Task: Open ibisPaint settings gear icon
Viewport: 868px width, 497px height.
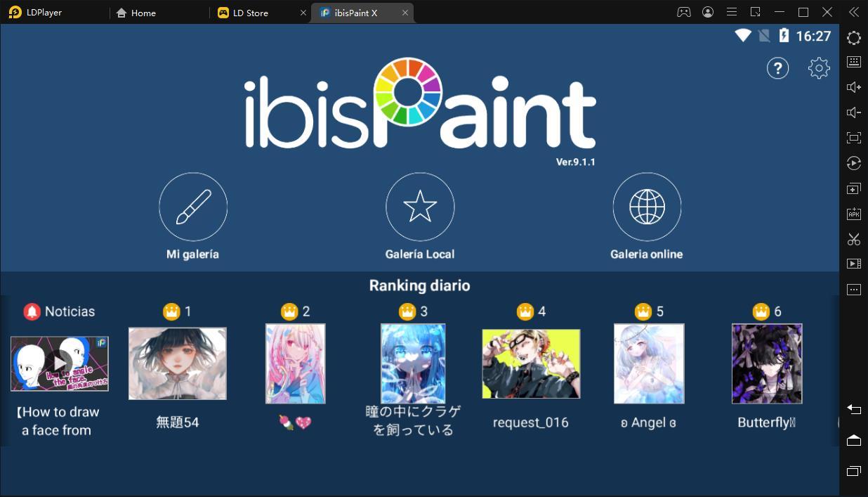Action: pyautogui.click(x=819, y=68)
